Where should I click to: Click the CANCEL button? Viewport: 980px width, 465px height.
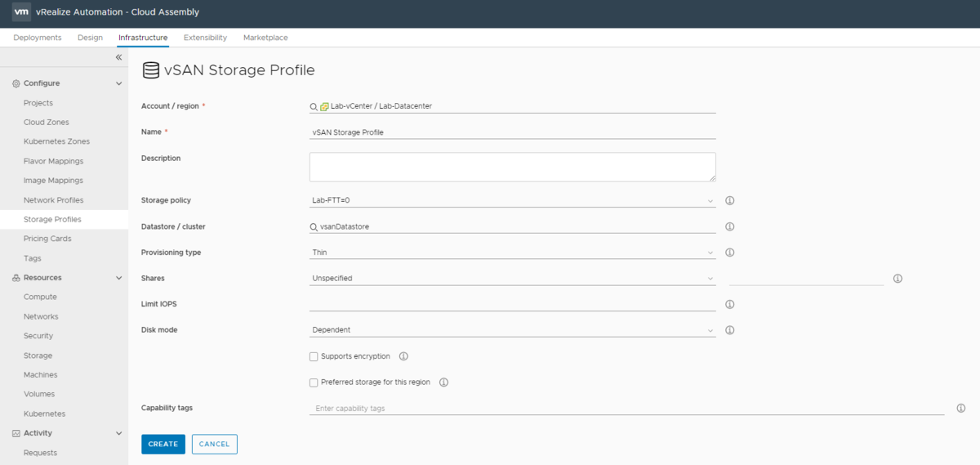click(214, 444)
